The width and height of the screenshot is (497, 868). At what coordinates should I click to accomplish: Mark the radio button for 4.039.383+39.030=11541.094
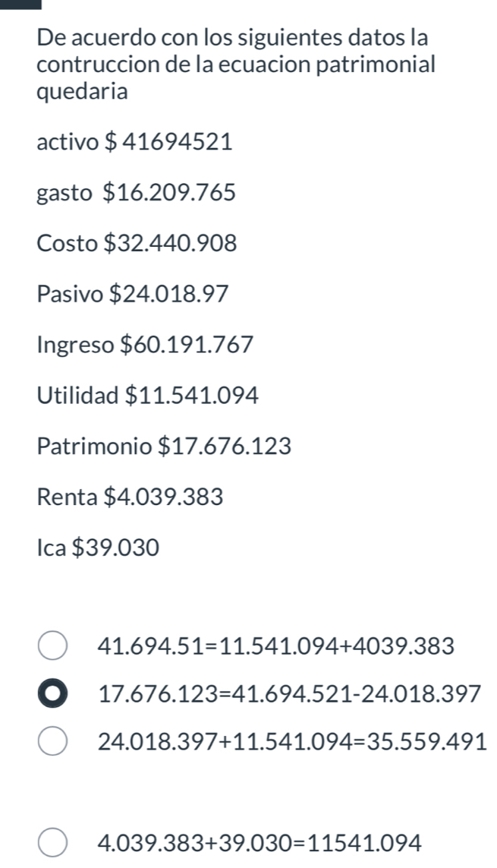(52, 841)
